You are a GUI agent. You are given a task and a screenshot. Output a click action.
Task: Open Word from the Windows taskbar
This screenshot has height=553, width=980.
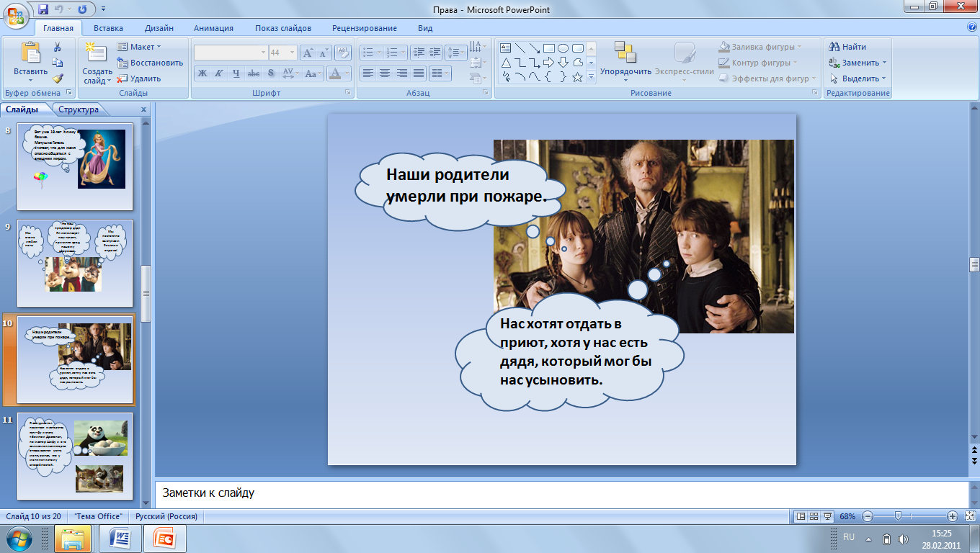tap(119, 539)
